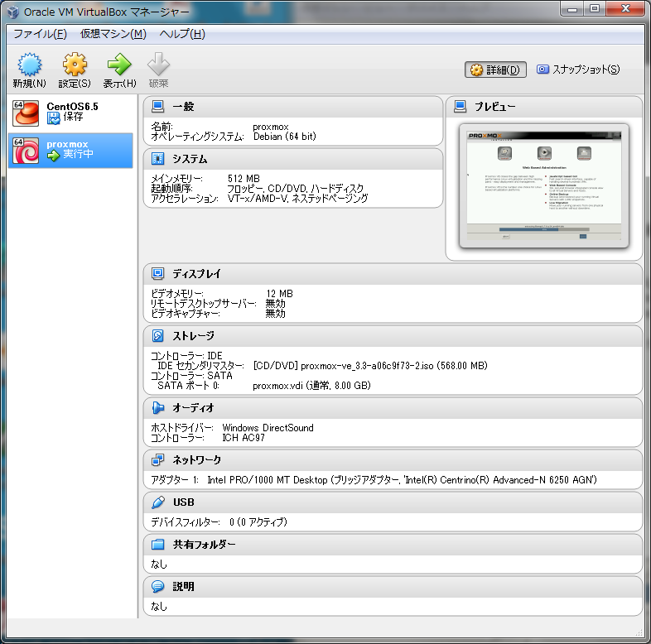Click the Discard (破棄) down-arrow icon
This screenshot has width=651, height=644.
tap(158, 65)
